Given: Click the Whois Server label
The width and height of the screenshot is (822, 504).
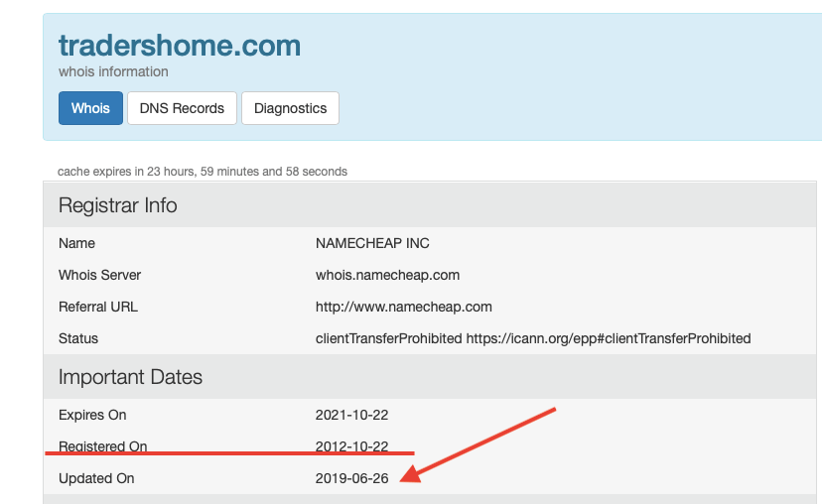Looking at the screenshot, I should click(100, 275).
